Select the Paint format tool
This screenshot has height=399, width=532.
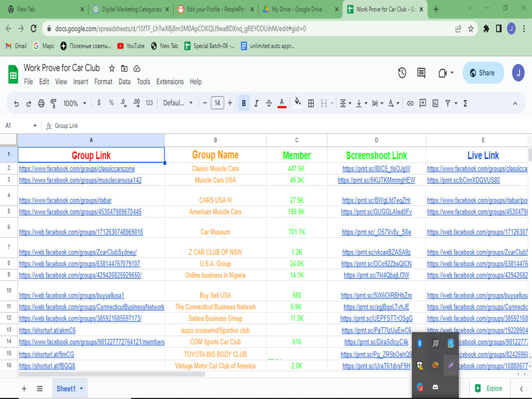(x=53, y=103)
